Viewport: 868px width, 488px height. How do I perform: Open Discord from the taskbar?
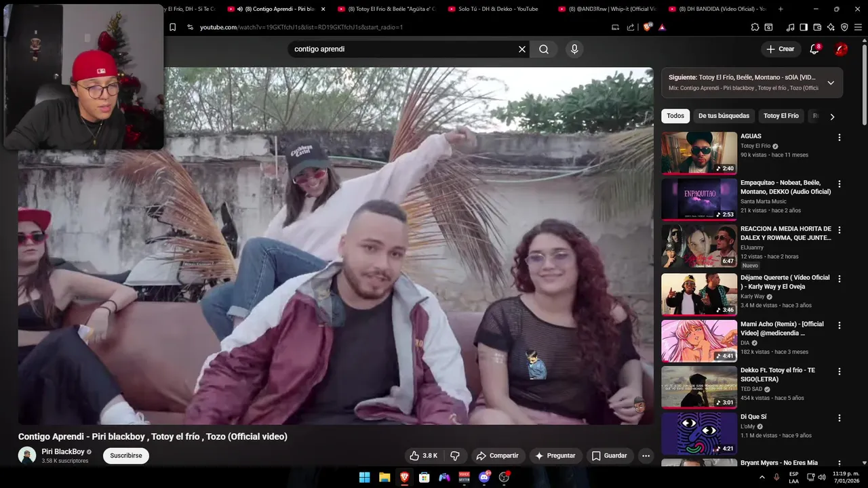point(484,477)
